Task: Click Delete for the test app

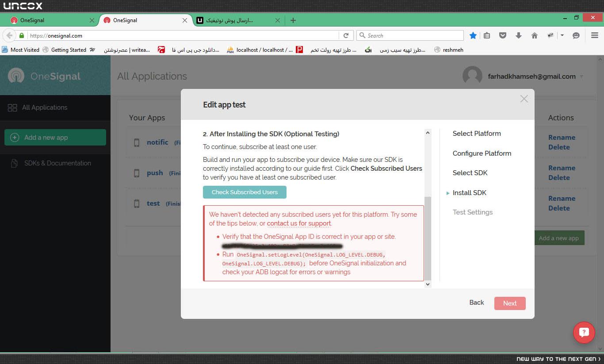Action: [x=559, y=208]
